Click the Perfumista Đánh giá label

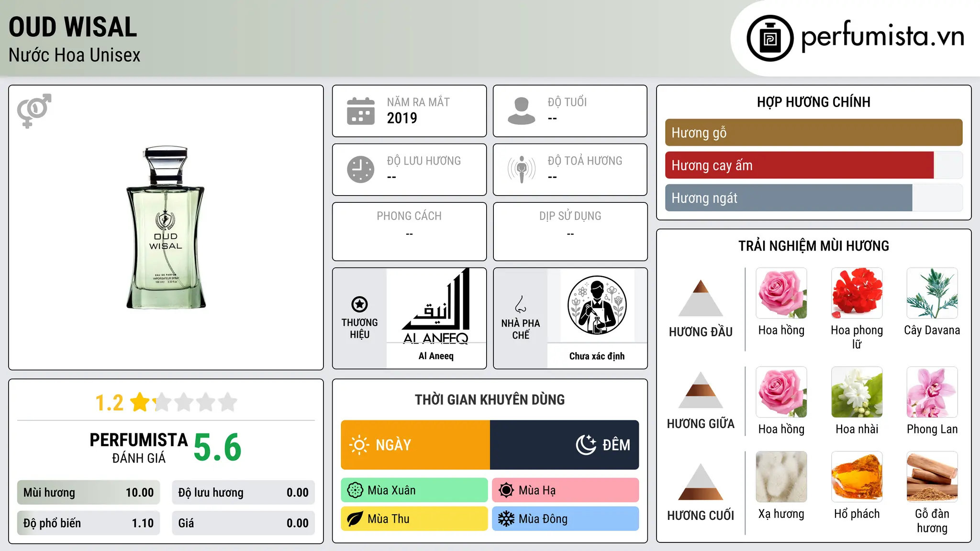tap(139, 447)
